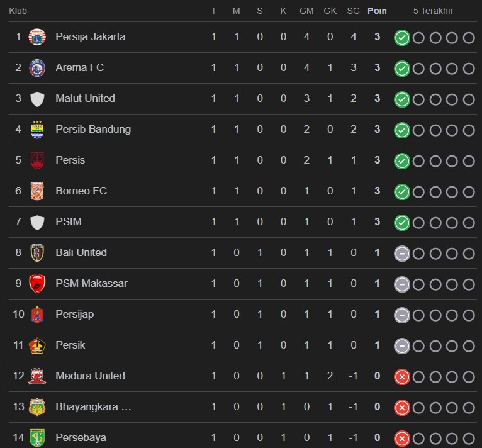
Task: Click the Bali United club logo
Action: 38,253
